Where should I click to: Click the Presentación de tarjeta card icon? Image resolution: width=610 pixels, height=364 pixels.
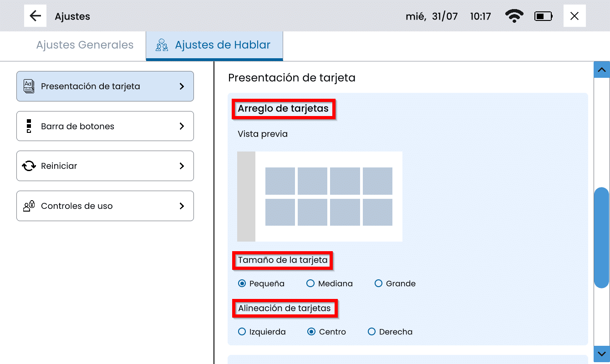[x=29, y=86]
